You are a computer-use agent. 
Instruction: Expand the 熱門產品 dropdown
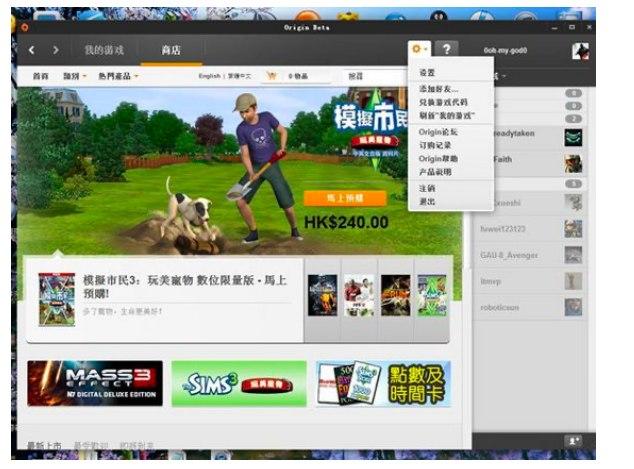coord(118,76)
